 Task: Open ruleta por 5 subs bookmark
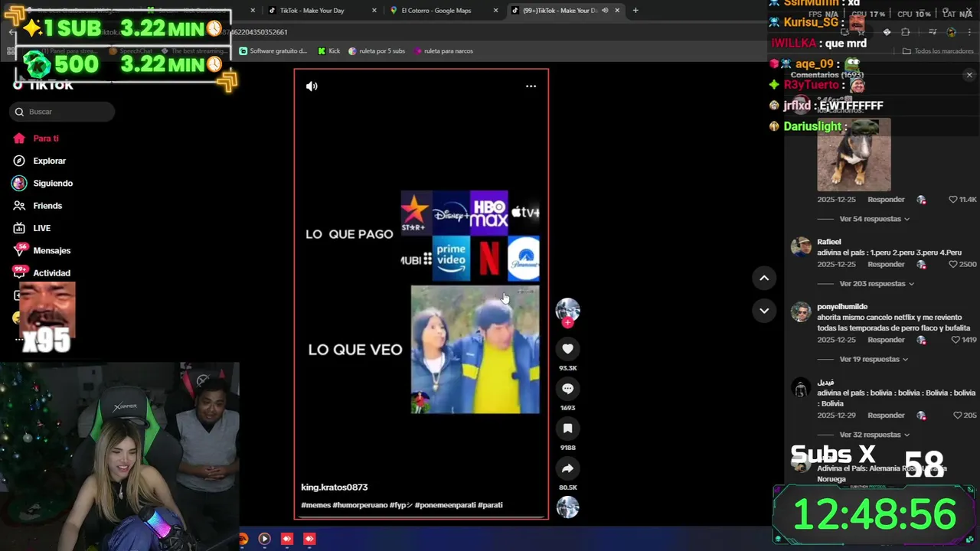377,51
